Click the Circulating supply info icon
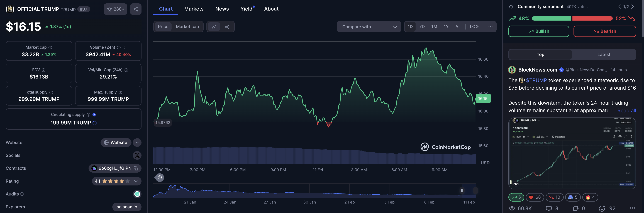The height and width of the screenshot is (213, 644). click(88, 115)
